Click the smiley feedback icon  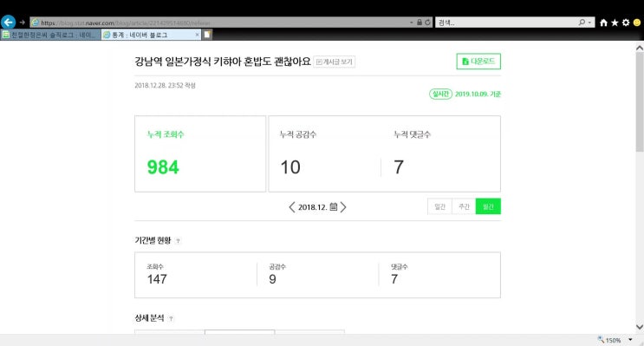point(637,23)
